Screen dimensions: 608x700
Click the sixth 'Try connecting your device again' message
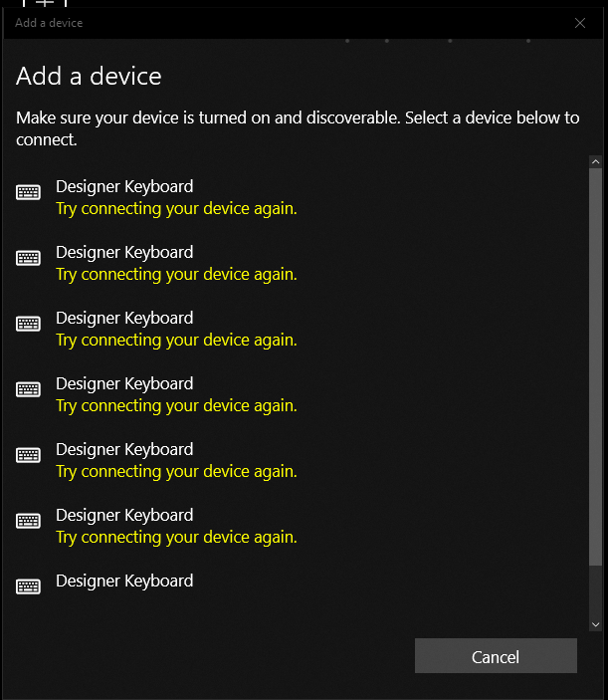176,537
